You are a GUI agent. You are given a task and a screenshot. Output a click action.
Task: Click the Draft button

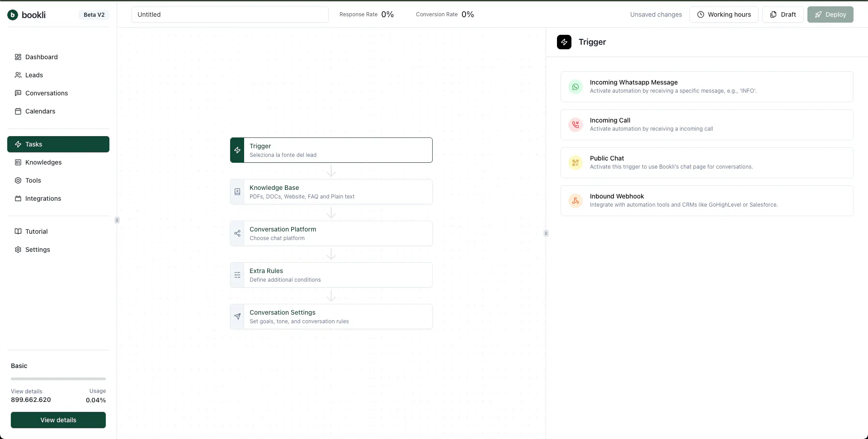783,14
